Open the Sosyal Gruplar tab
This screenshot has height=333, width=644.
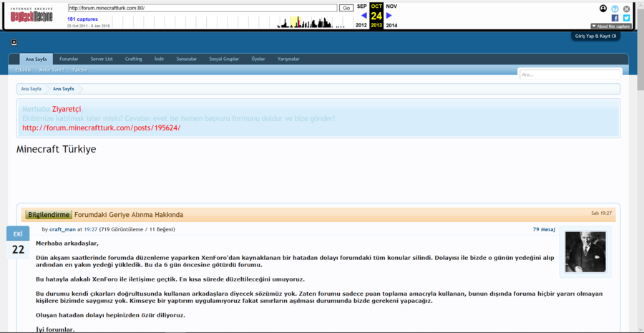tap(224, 59)
